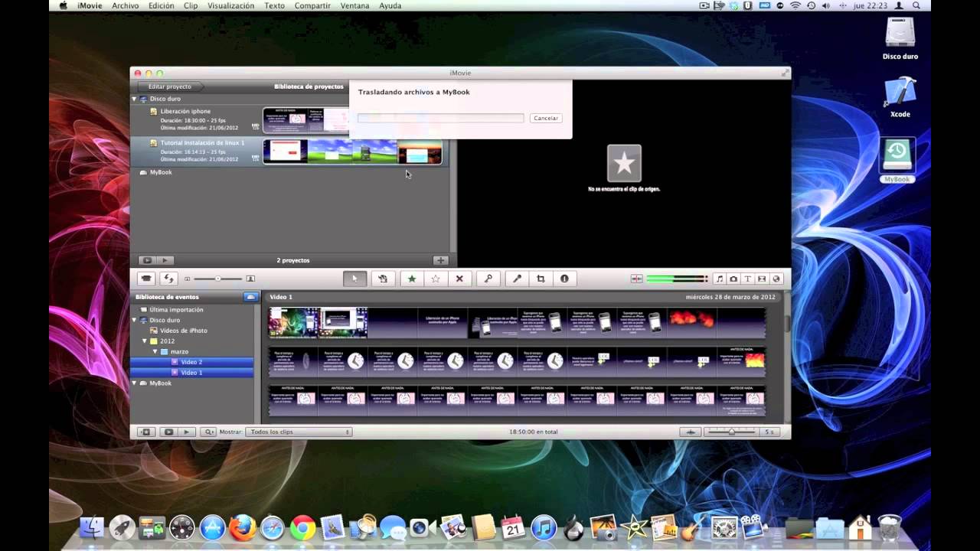Open iTunes from the Dock

543,527
